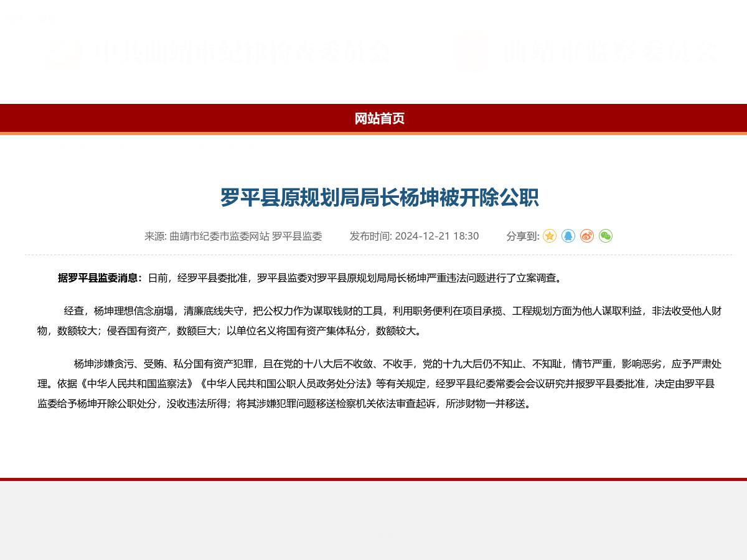Click the 来源 source label text
The image size is (747, 560).
point(156,236)
